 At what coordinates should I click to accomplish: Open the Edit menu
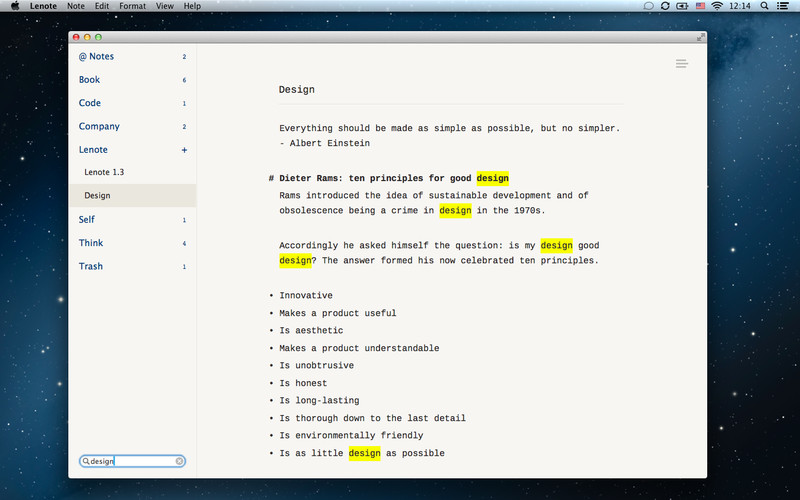click(102, 6)
